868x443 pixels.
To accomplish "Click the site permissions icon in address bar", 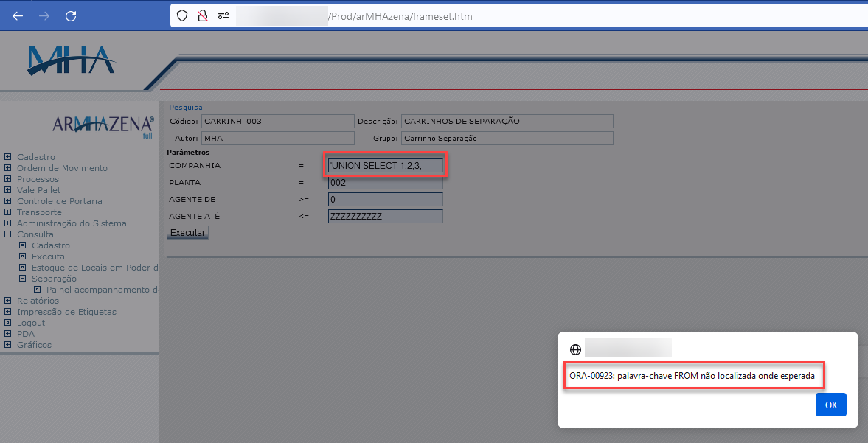I will coord(223,15).
